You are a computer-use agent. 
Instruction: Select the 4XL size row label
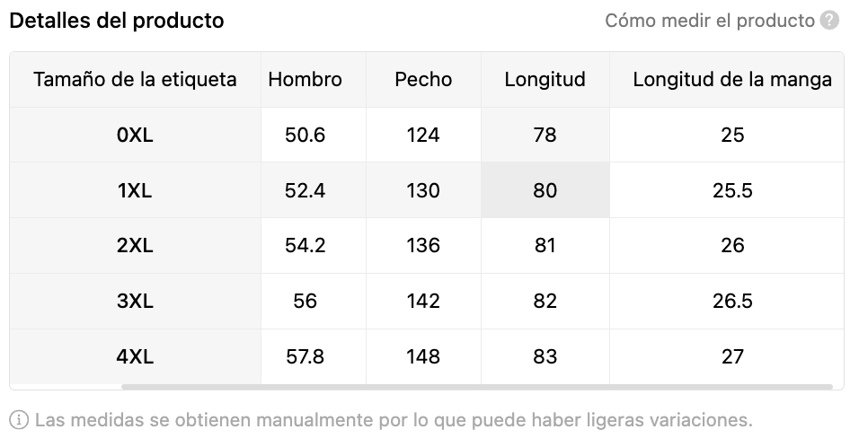coord(135,356)
